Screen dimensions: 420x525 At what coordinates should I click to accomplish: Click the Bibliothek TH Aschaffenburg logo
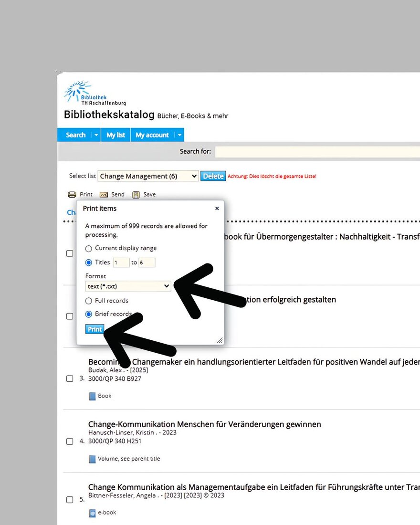point(95,93)
